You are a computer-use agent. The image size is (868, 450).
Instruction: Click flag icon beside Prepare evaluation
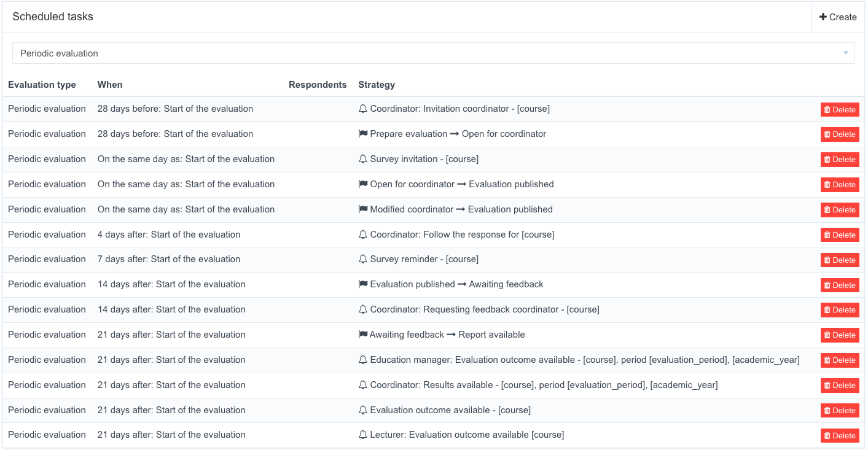362,134
